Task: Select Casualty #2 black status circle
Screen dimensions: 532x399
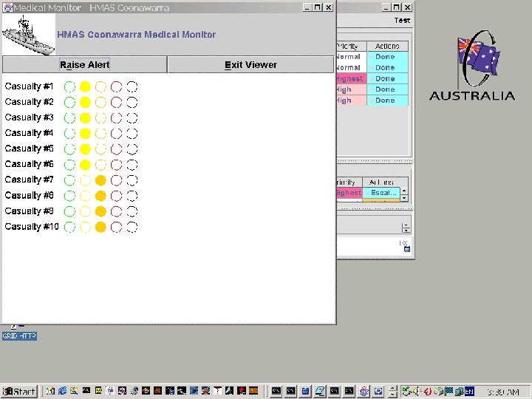Action: click(x=132, y=102)
